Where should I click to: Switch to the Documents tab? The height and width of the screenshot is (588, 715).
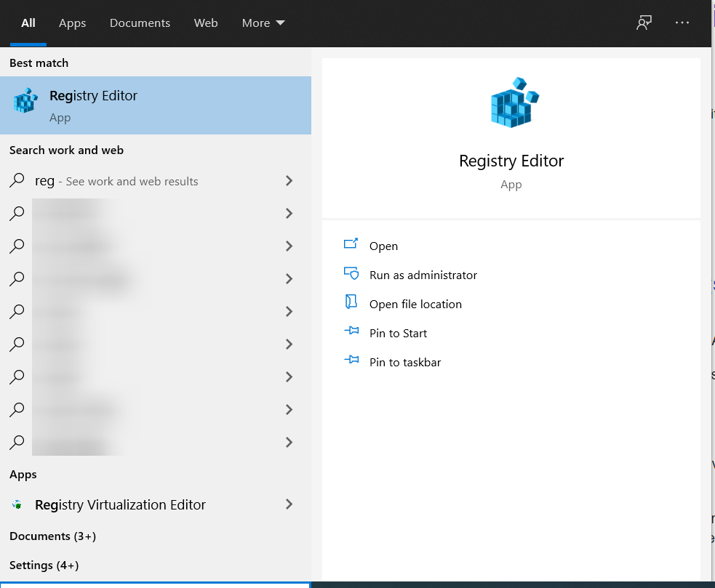pyautogui.click(x=140, y=23)
